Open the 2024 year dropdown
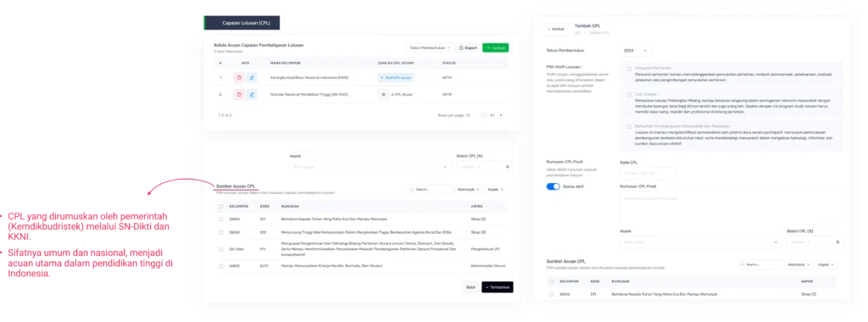 pyautogui.click(x=636, y=50)
